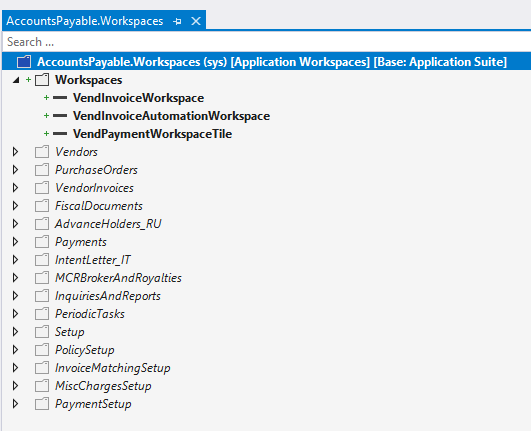Click the Workspaces folder icon

pyautogui.click(x=42, y=80)
